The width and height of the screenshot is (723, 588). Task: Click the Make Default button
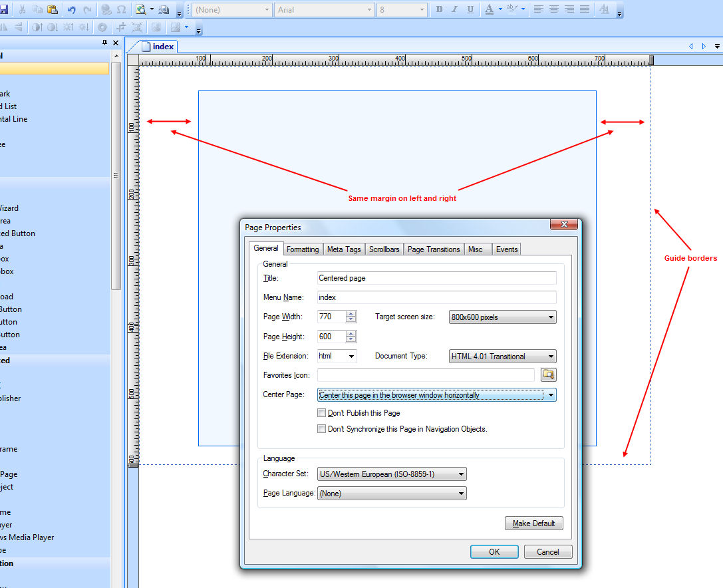click(x=533, y=523)
